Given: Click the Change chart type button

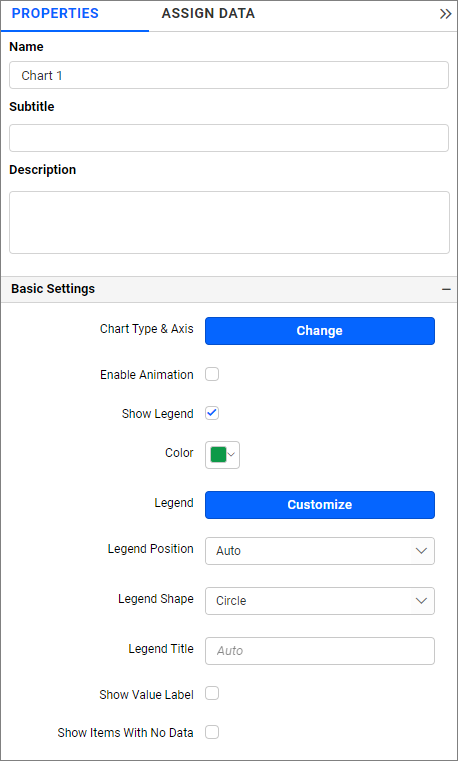Looking at the screenshot, I should pyautogui.click(x=320, y=331).
